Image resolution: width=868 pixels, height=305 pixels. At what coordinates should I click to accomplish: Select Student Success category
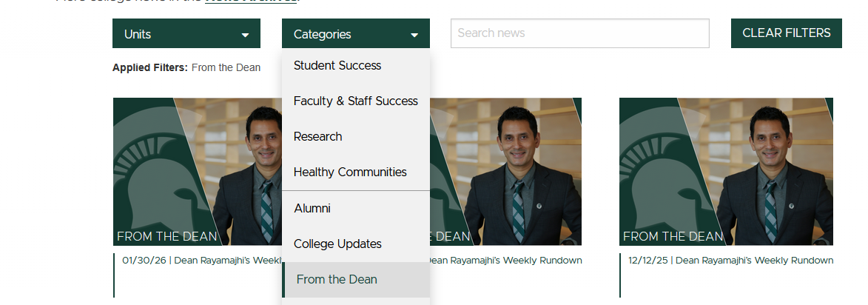337,66
